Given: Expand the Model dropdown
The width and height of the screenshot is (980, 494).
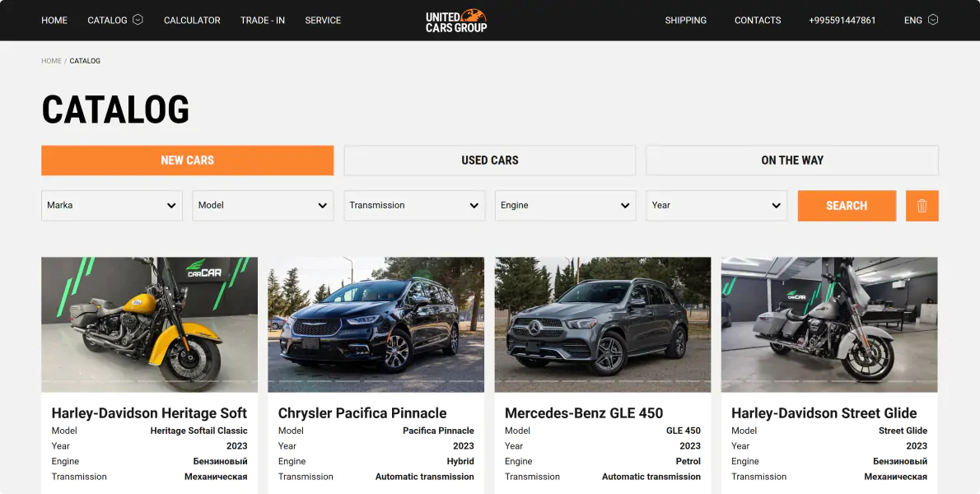Looking at the screenshot, I should point(263,206).
